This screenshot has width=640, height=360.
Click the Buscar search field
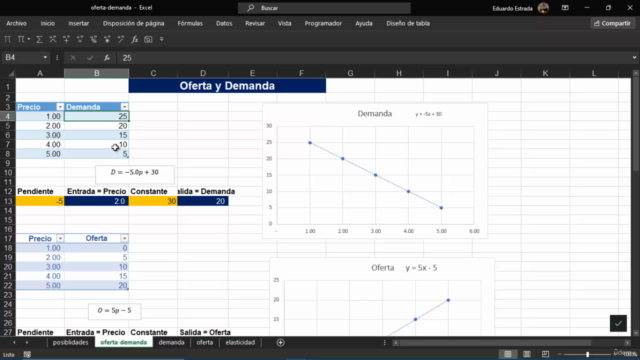[x=324, y=8]
